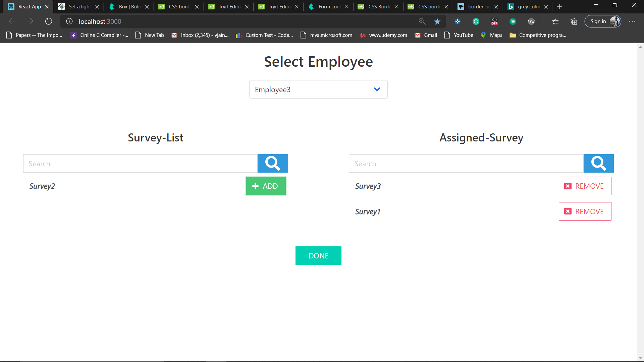Open the favorites list icon
This screenshot has width=644, height=362.
pos(555,21)
